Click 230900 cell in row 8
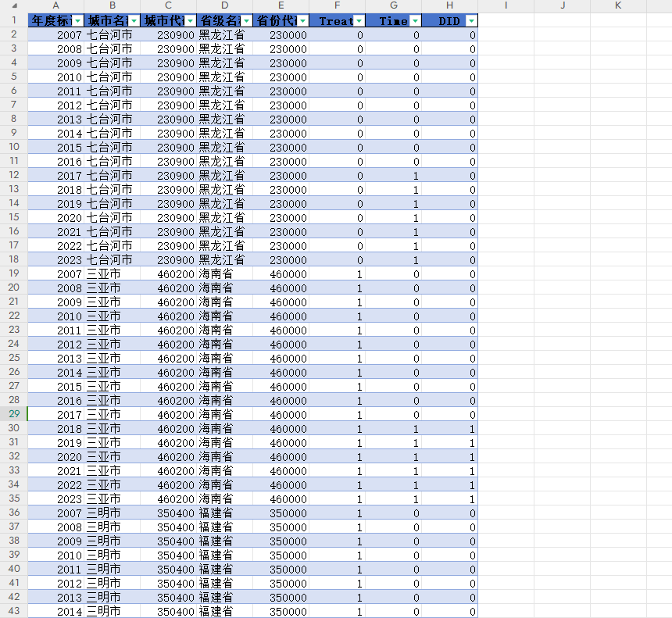Viewport: 672px width, 618px height. point(169,119)
